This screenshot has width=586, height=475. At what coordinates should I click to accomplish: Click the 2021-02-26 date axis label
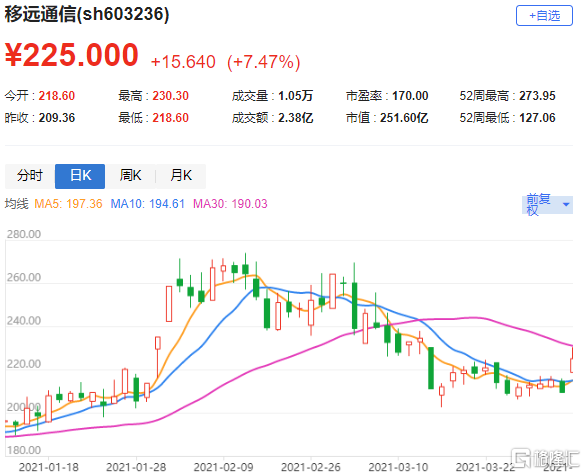pos(311,467)
